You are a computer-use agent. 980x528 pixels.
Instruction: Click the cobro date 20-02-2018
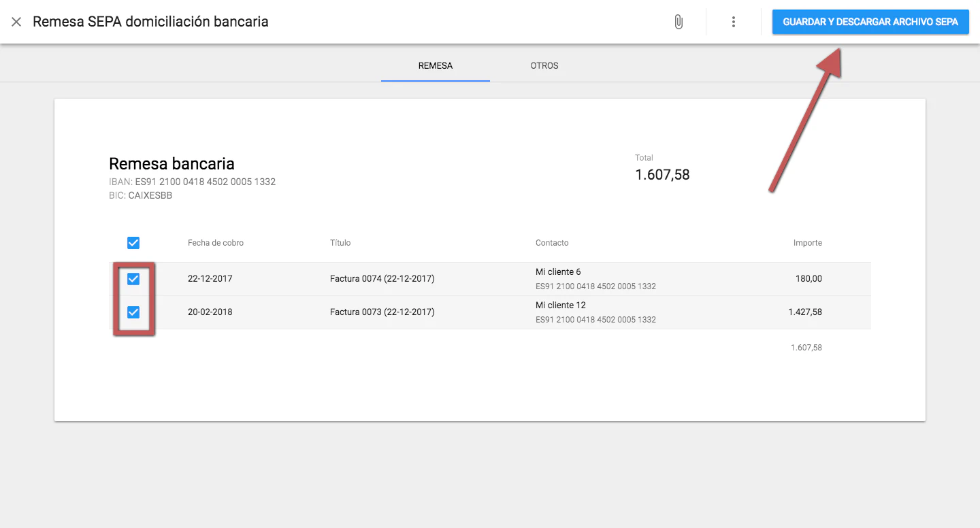(x=211, y=312)
